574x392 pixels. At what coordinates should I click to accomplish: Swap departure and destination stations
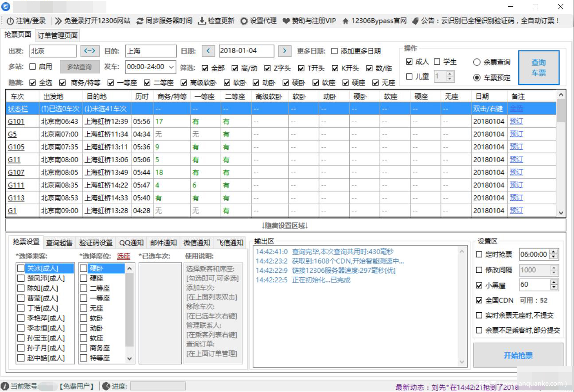[90, 51]
